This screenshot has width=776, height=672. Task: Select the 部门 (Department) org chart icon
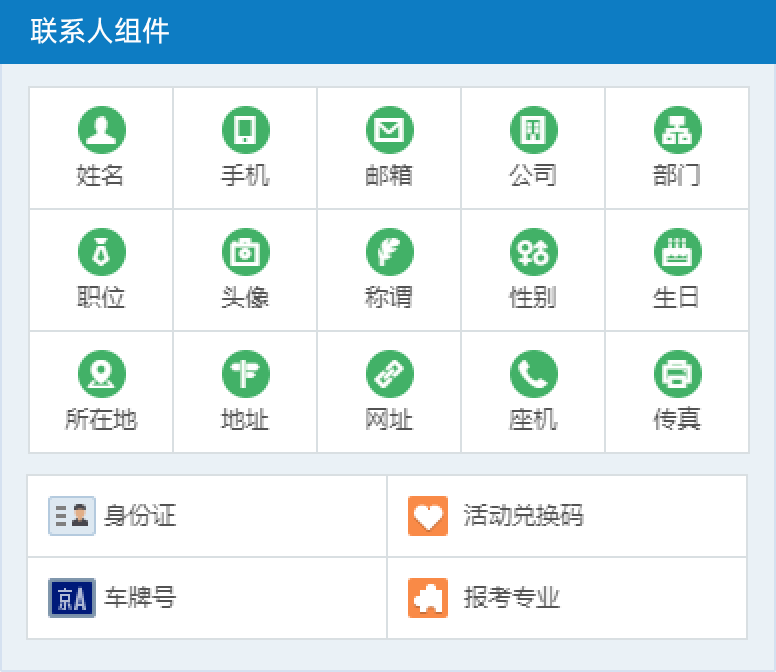[677, 130]
